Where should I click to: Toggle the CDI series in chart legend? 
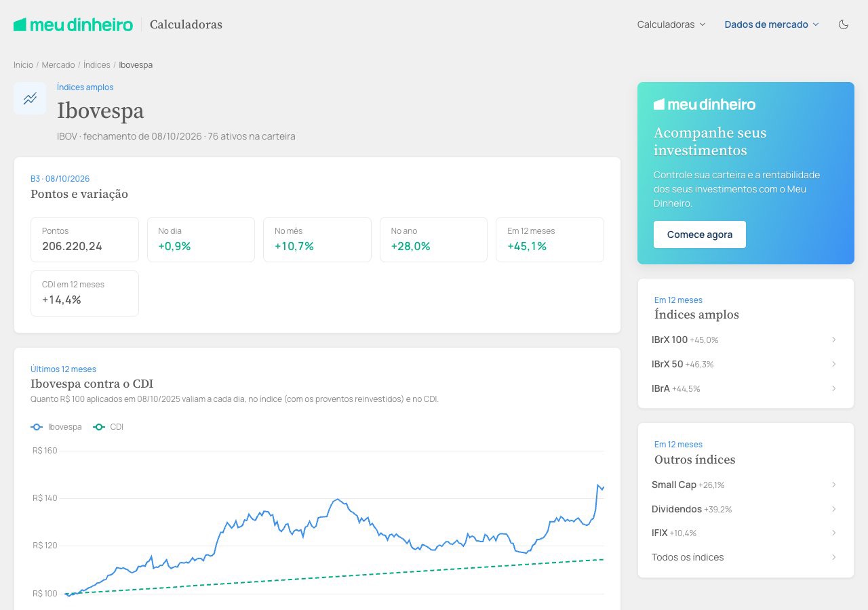(108, 427)
